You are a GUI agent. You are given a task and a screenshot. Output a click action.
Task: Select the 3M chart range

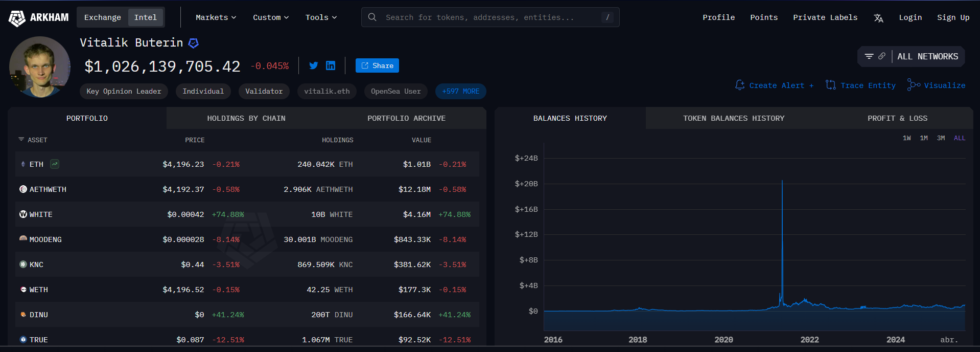pos(941,138)
